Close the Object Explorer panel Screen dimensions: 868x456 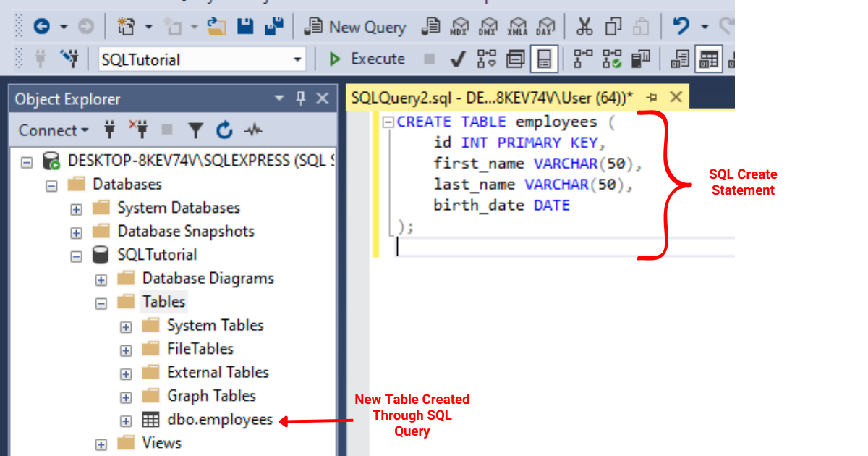323,99
